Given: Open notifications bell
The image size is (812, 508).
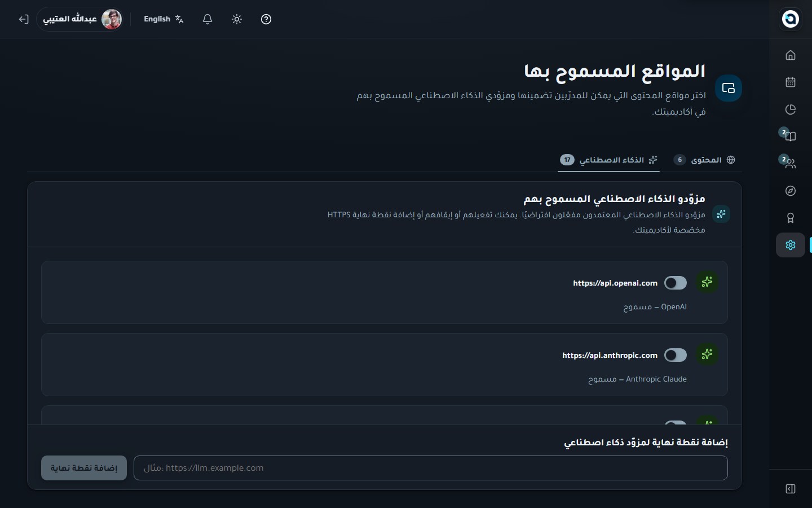Looking at the screenshot, I should [208, 19].
